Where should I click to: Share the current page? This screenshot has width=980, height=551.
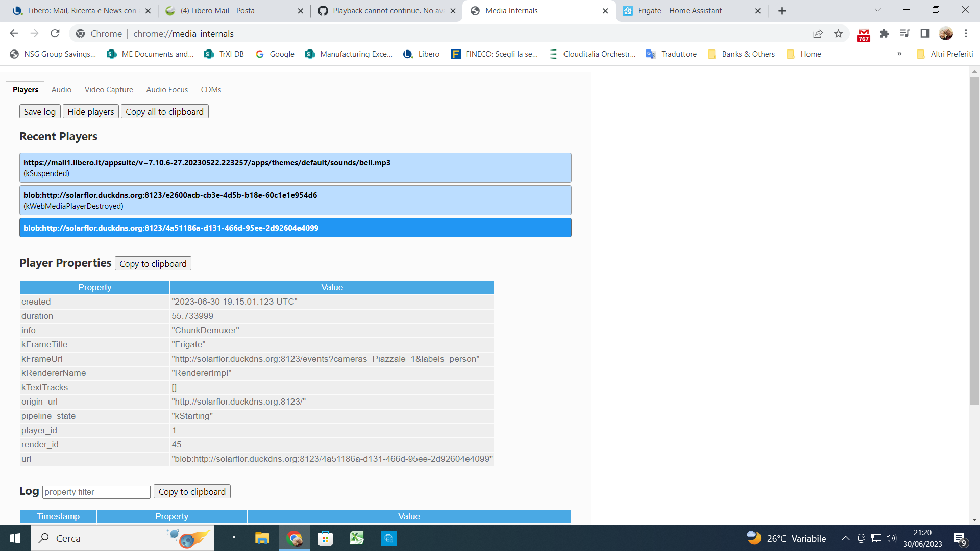(x=818, y=33)
